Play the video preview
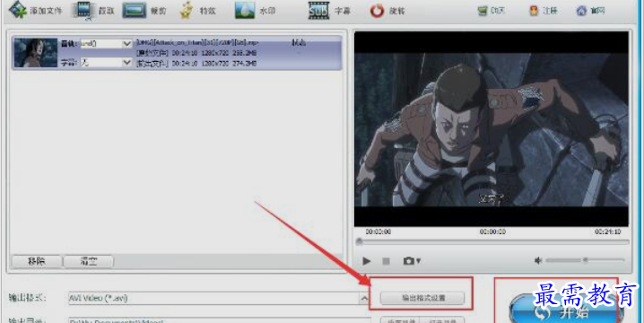Image resolution: width=644 pixels, height=323 pixels. click(366, 261)
